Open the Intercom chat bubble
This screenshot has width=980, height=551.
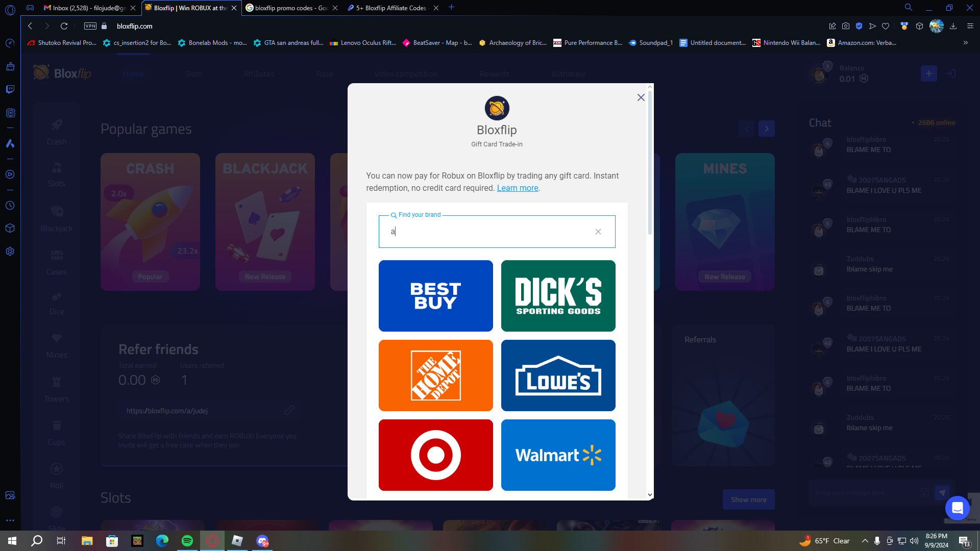(x=957, y=508)
